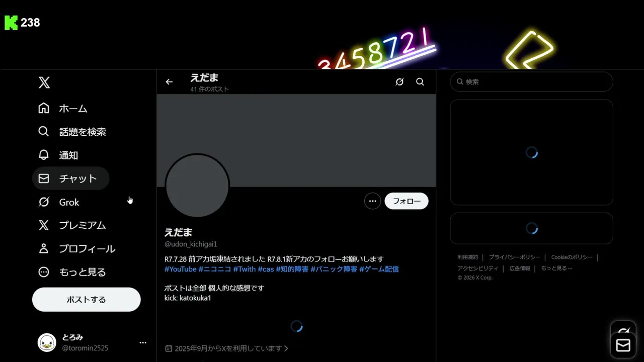Click the Grok icon in profile header
The image size is (644, 362).
(399, 82)
